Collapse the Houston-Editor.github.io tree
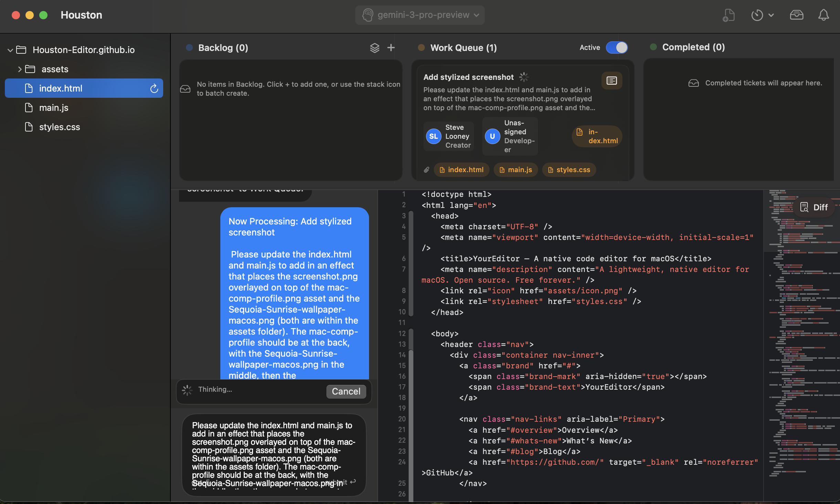Image resolution: width=840 pixels, height=504 pixels. 10,49
